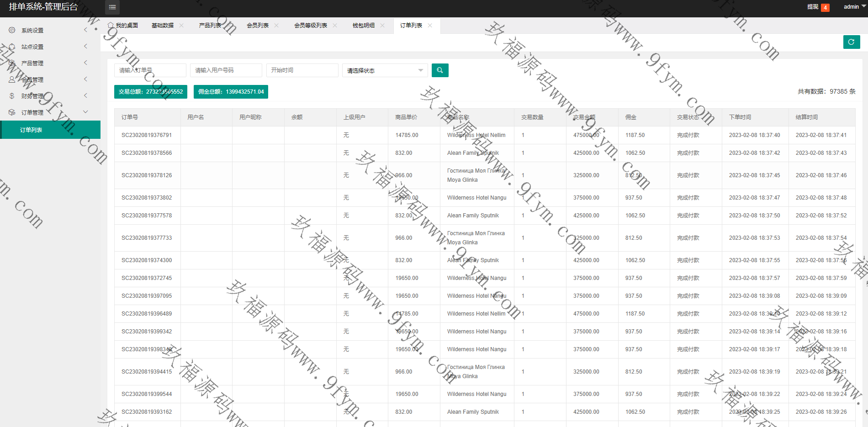The image size is (868, 427).
Task: Select 订单列表 in the sidebar
Action: [x=31, y=130]
